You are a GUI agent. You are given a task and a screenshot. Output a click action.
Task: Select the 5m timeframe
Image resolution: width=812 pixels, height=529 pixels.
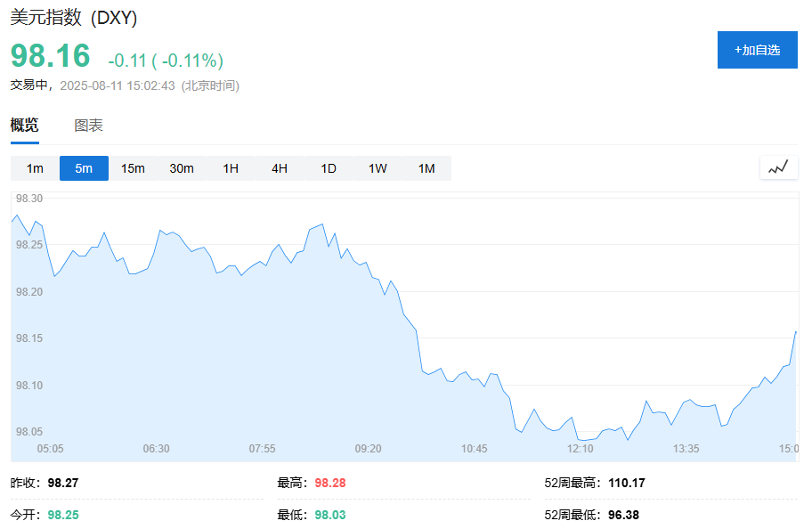tap(84, 168)
